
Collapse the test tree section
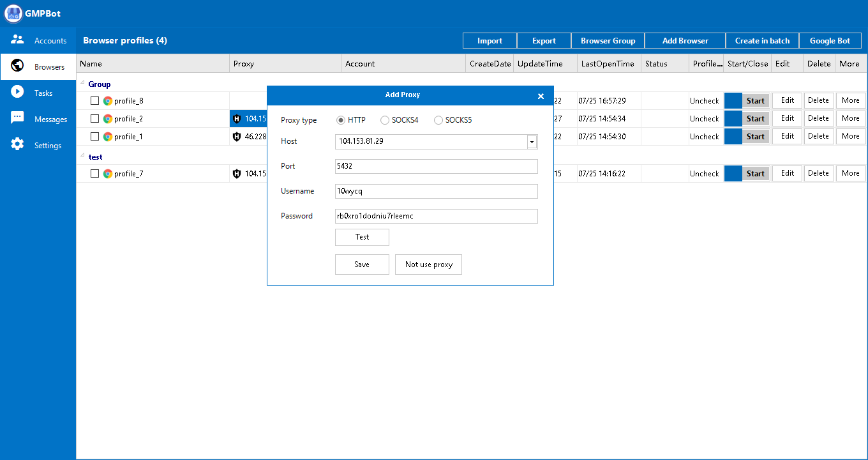pyautogui.click(x=82, y=156)
